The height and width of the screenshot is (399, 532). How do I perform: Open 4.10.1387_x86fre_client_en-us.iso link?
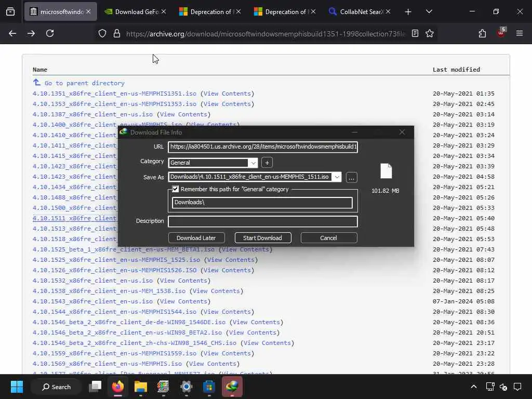click(x=92, y=114)
